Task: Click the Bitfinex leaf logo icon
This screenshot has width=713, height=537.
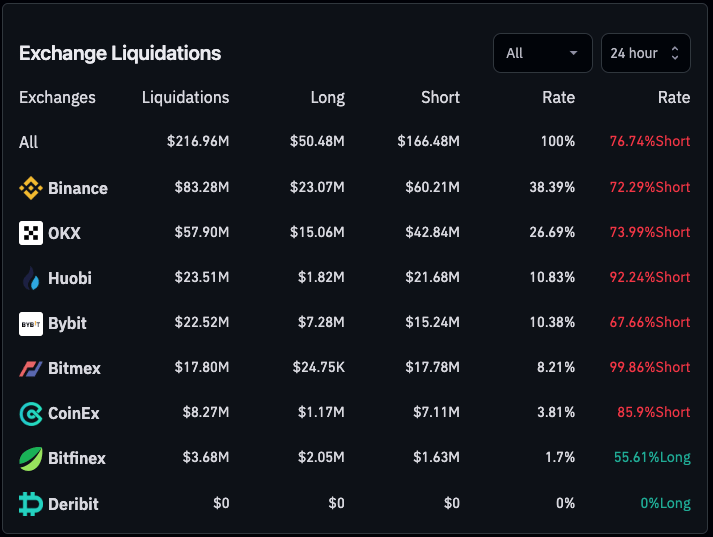Action: 31,458
